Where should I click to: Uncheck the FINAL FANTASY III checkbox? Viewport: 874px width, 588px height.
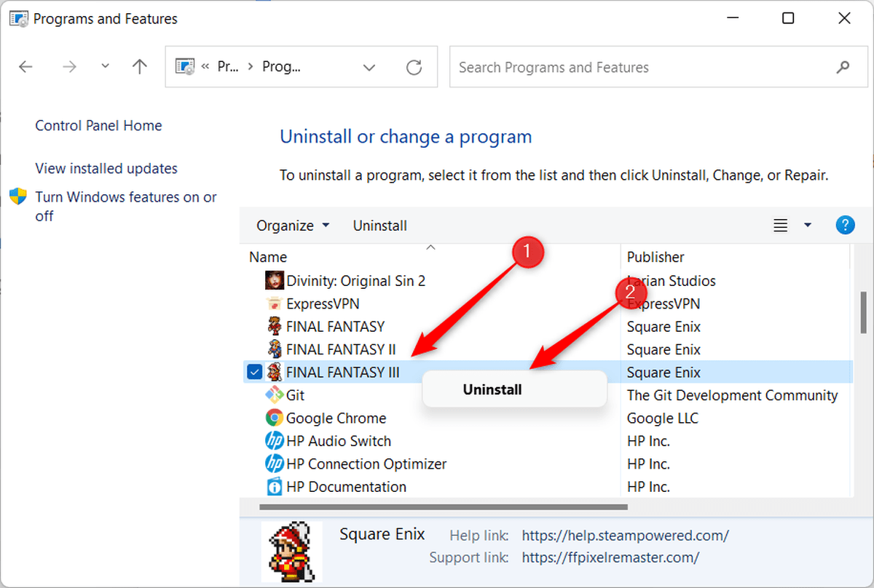(254, 373)
